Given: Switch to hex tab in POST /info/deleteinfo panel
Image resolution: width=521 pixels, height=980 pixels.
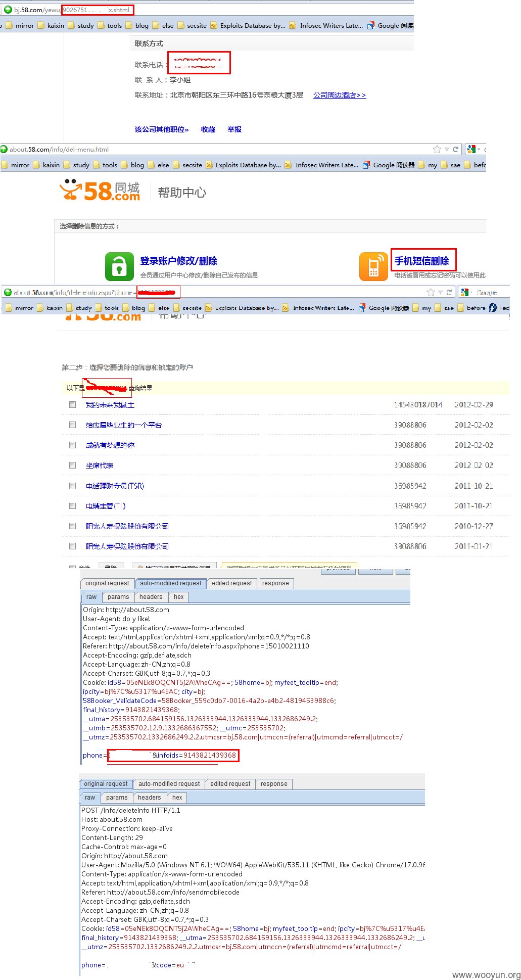Looking at the screenshot, I should pyautogui.click(x=177, y=798).
